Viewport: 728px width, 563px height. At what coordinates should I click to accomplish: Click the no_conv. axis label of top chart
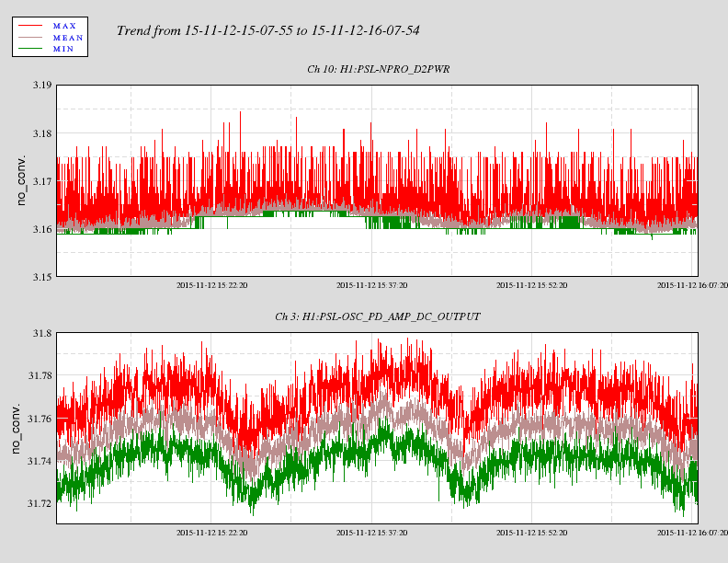point(21,180)
